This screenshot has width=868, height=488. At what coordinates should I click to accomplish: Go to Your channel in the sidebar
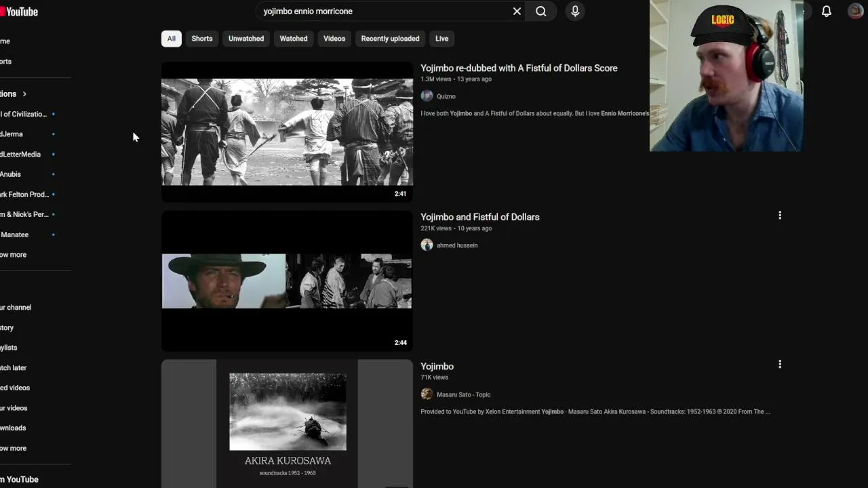tap(16, 308)
